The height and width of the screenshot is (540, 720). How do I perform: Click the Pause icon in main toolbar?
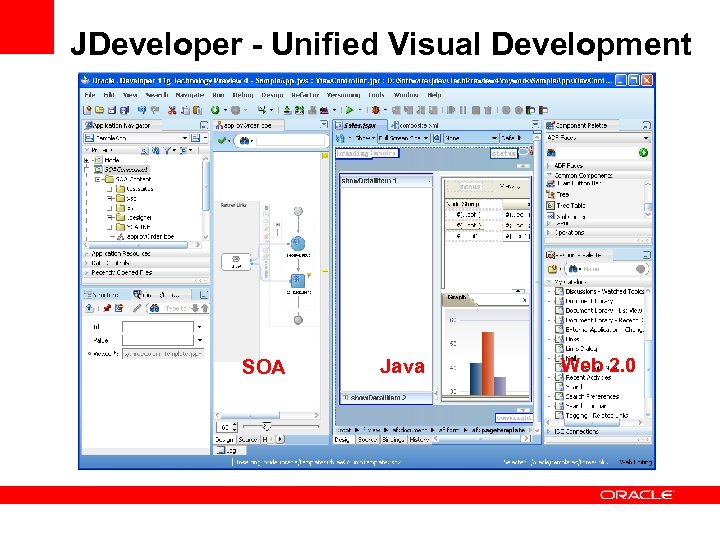[x=463, y=110]
